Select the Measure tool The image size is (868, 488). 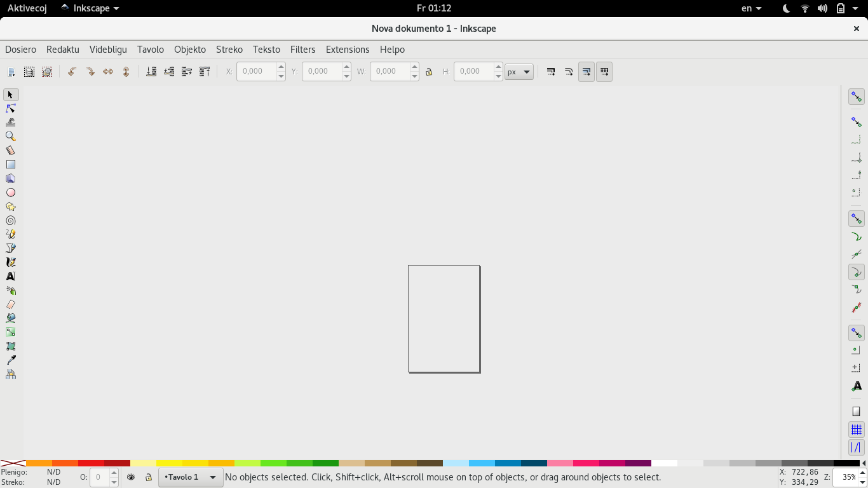pyautogui.click(x=10, y=151)
